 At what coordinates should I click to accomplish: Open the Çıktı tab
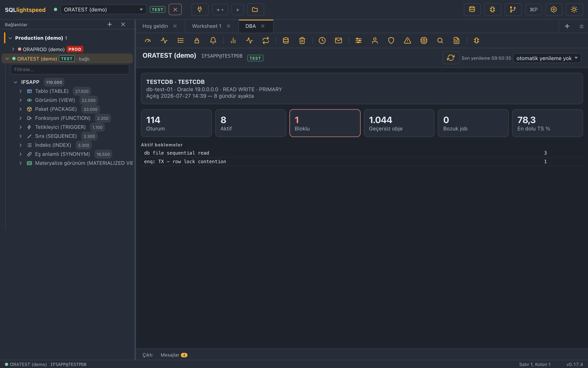[x=147, y=355]
